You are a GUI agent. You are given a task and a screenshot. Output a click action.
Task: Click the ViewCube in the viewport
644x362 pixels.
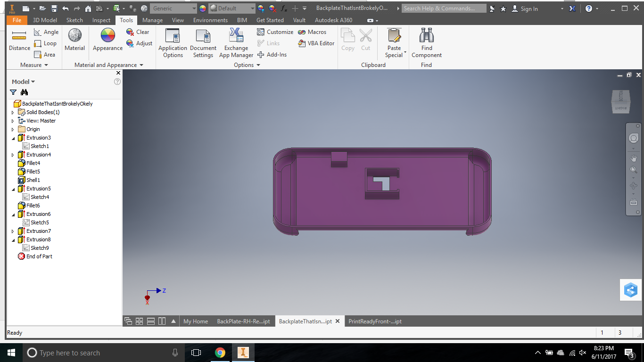pos(620,101)
